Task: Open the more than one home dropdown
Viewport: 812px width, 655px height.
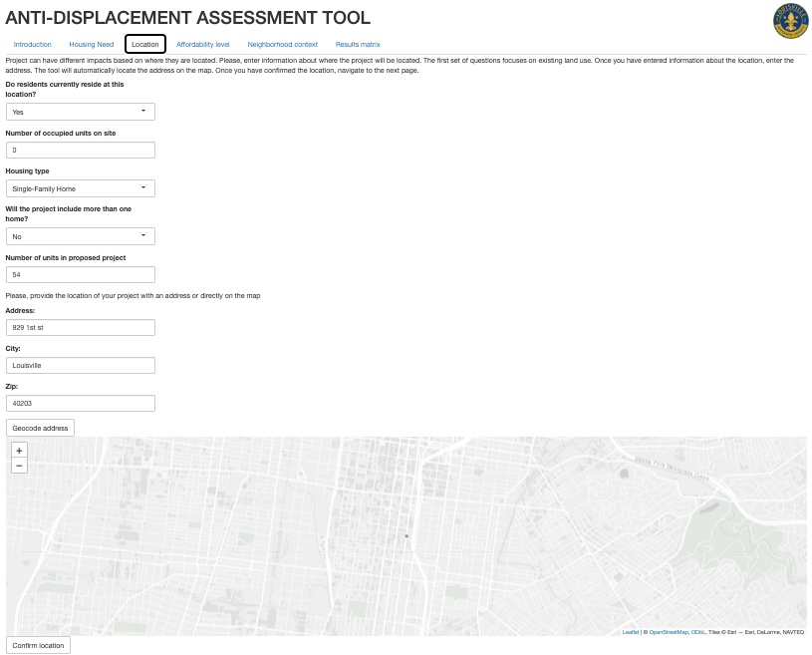Action: 80,236
